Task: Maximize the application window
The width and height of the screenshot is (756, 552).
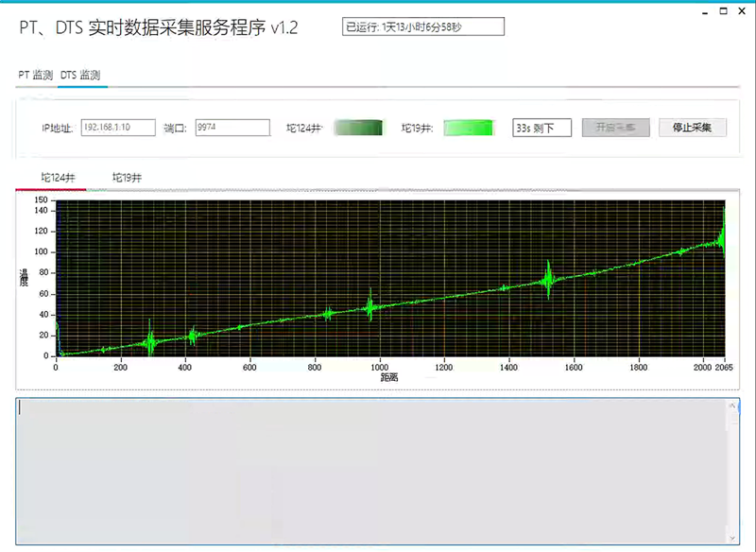Action: point(724,11)
